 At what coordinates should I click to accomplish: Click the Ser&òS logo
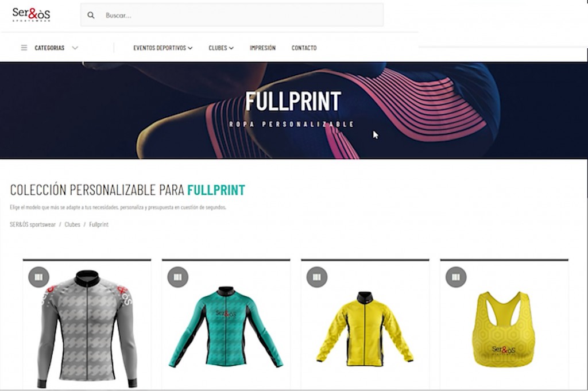(31, 14)
